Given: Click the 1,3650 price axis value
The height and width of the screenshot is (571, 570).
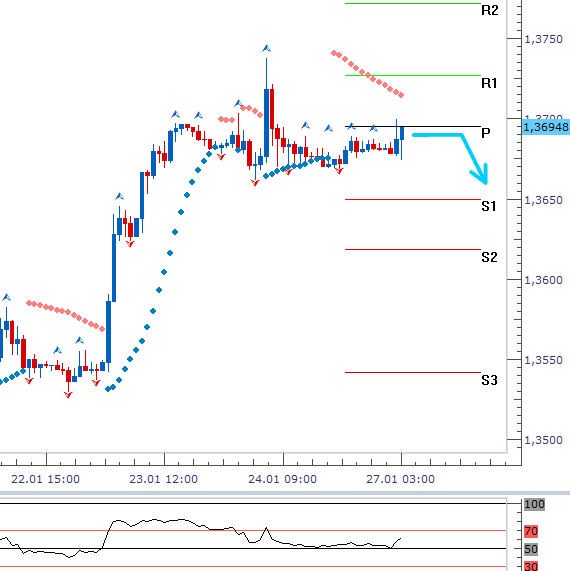Looking at the screenshot, I should click(x=543, y=200).
